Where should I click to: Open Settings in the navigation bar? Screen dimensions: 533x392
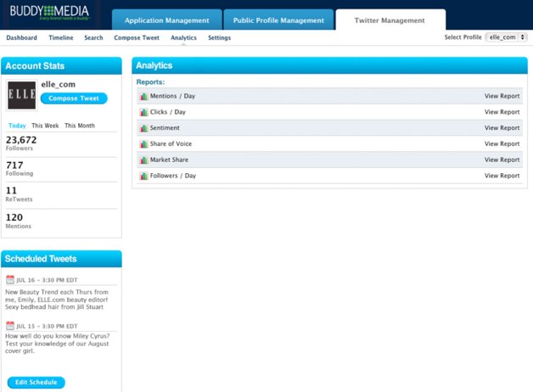(x=219, y=37)
